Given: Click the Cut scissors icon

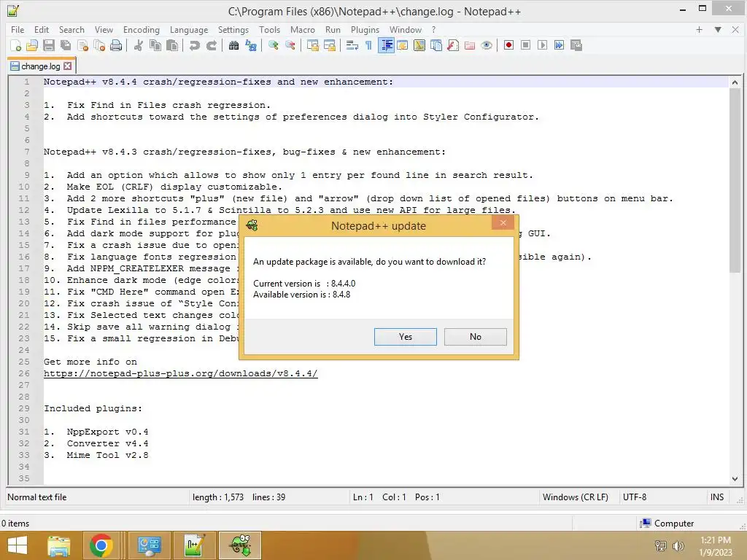Looking at the screenshot, I should [x=139, y=45].
